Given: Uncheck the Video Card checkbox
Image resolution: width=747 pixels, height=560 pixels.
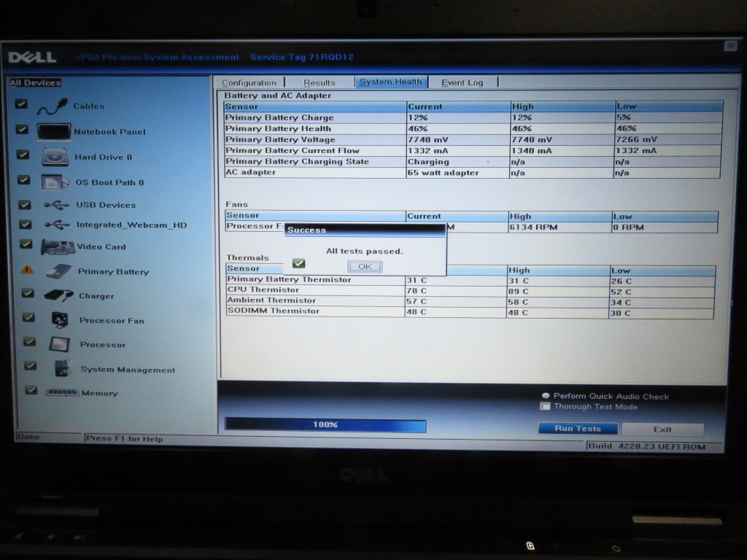Looking at the screenshot, I should coord(26,244).
